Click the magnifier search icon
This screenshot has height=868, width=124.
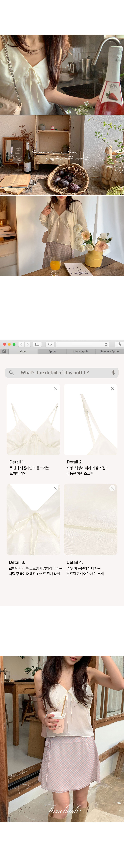(11, 372)
